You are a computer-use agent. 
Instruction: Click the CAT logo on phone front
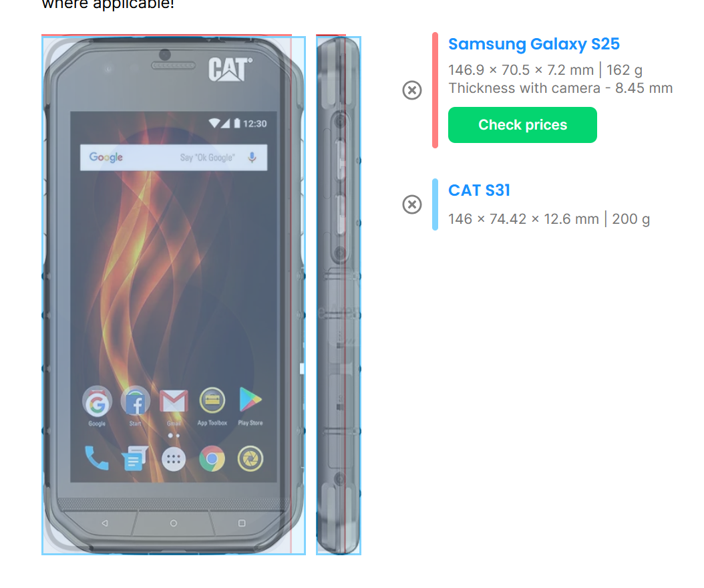tap(230, 69)
